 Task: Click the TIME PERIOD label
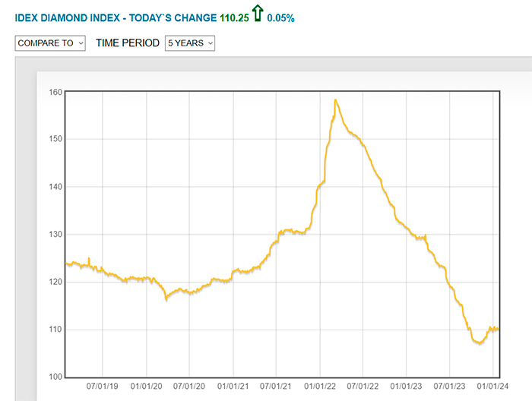pyautogui.click(x=128, y=43)
